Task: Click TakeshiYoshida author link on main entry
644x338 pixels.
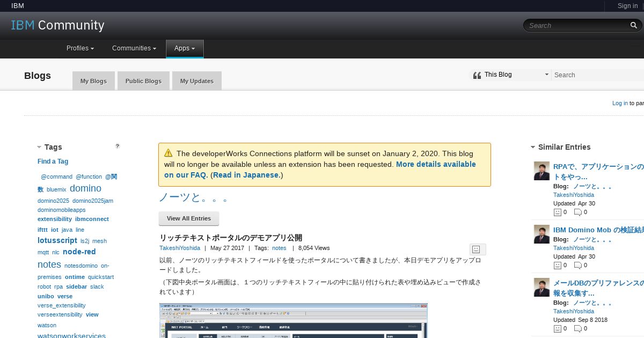Action: (180, 248)
